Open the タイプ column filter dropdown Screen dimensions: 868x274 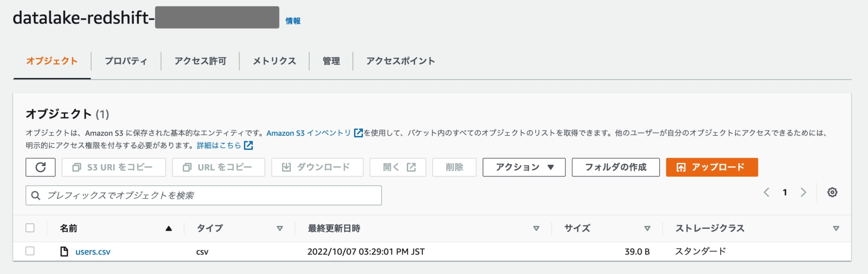pos(280,228)
